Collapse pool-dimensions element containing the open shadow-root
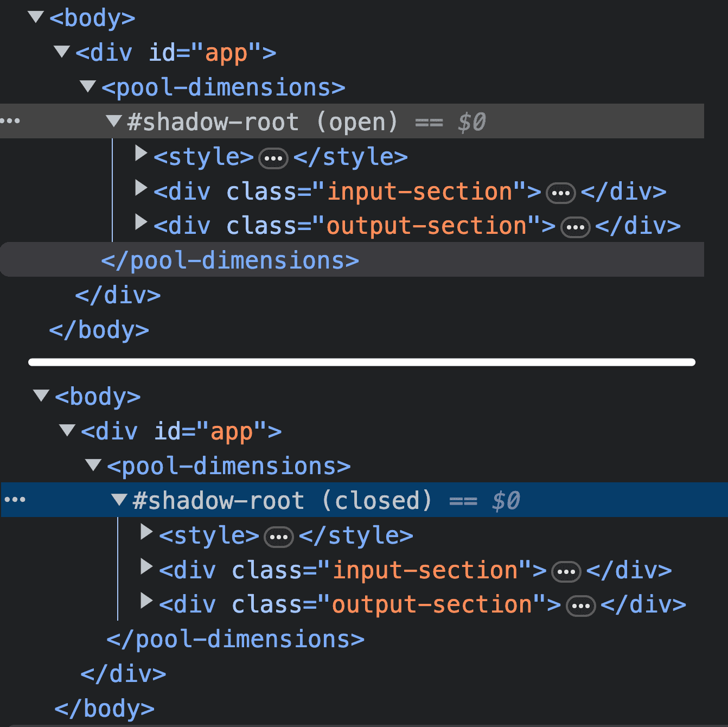 [x=88, y=86]
